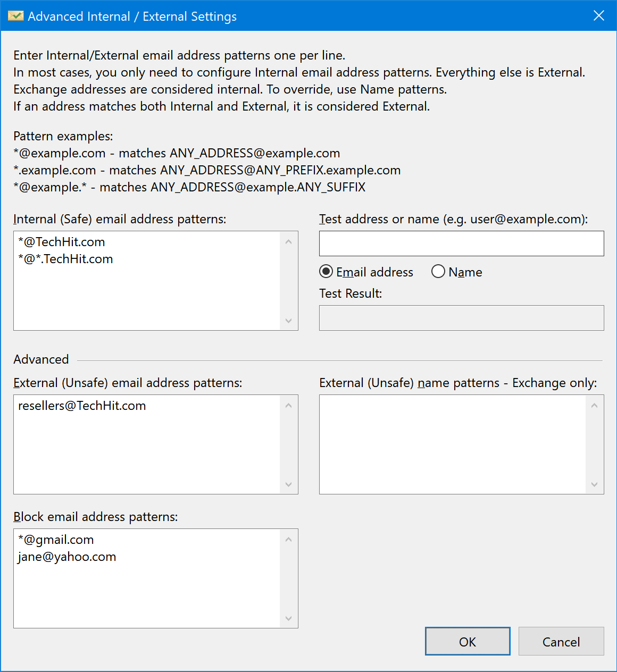Click the down arrow of Block patterns scrollbar
The width and height of the screenshot is (617, 672).
click(289, 618)
